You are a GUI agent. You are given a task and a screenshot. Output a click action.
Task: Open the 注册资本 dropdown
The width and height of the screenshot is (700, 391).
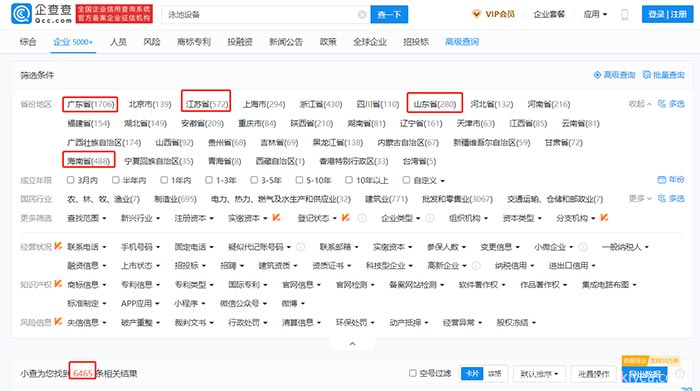(x=194, y=218)
